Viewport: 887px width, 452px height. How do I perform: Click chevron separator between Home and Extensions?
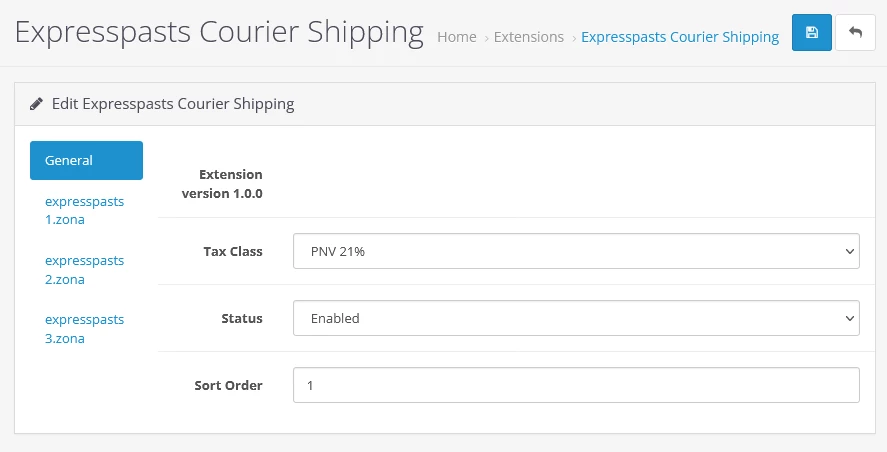(x=486, y=37)
